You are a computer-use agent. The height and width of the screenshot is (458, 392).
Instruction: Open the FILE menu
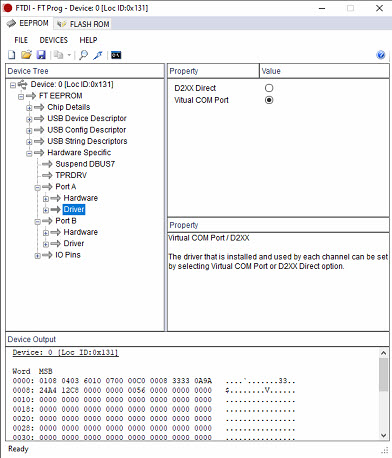point(21,40)
